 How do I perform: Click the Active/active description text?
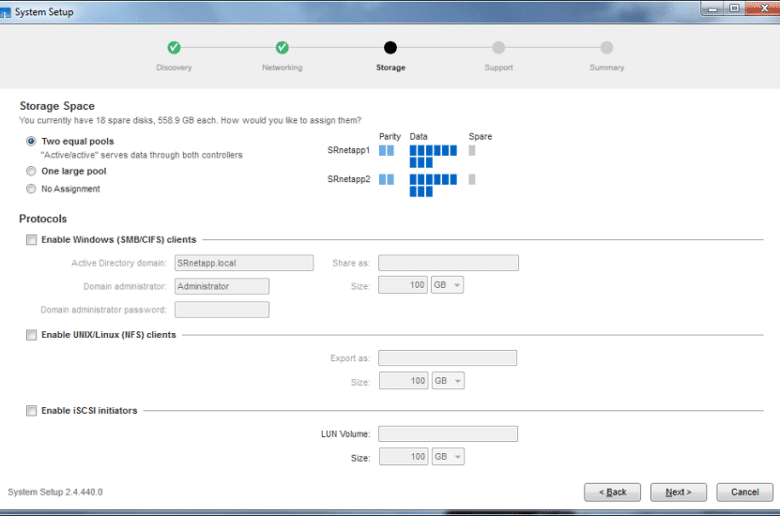coord(141,155)
